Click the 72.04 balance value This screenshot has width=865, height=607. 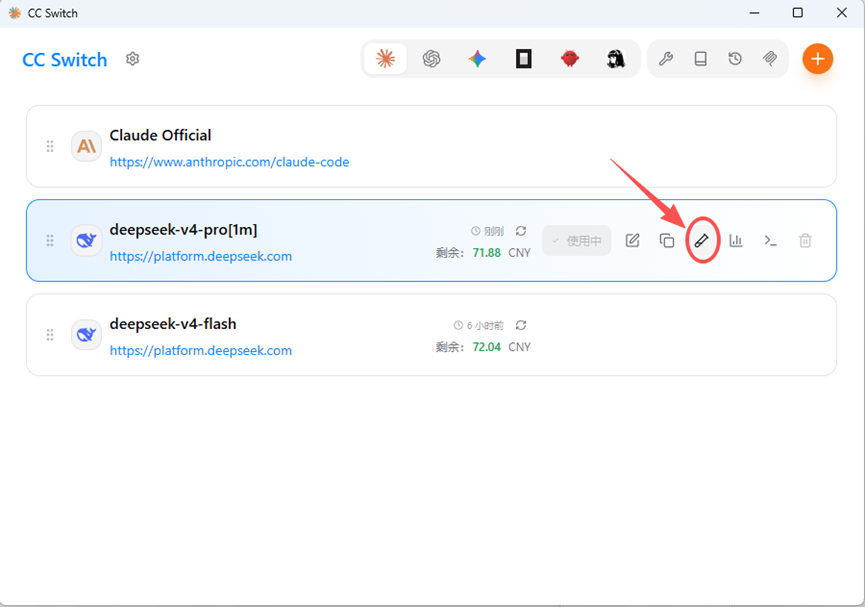pos(487,347)
